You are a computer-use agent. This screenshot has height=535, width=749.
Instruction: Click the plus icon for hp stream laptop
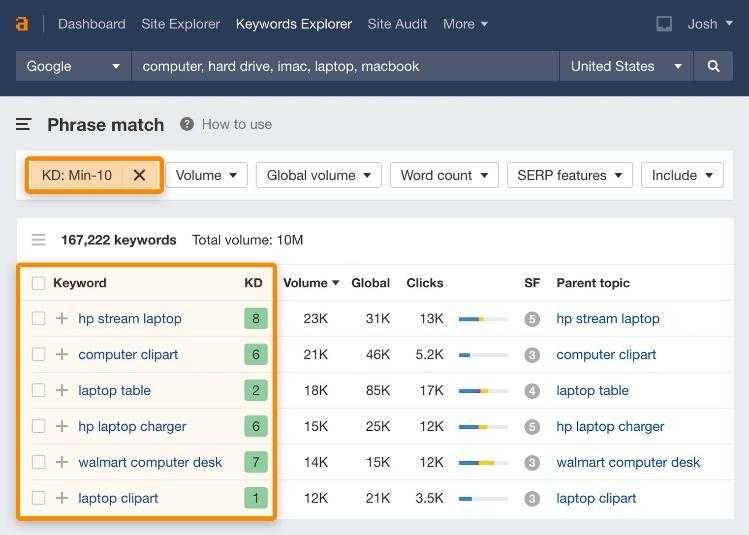pyautogui.click(x=62, y=318)
